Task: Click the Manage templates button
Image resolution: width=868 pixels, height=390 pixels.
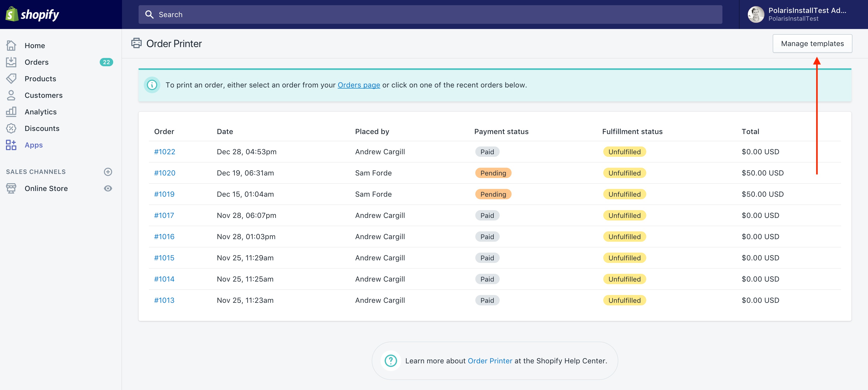Action: coord(812,43)
